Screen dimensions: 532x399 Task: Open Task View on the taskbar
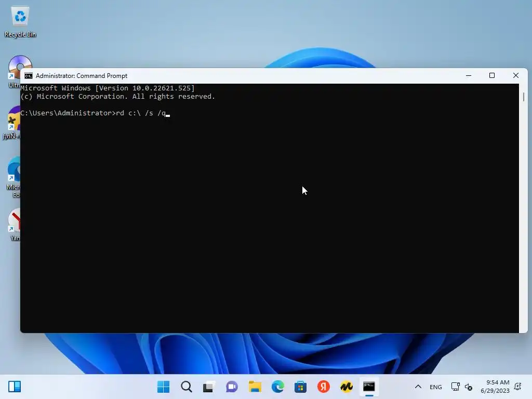[x=209, y=387]
